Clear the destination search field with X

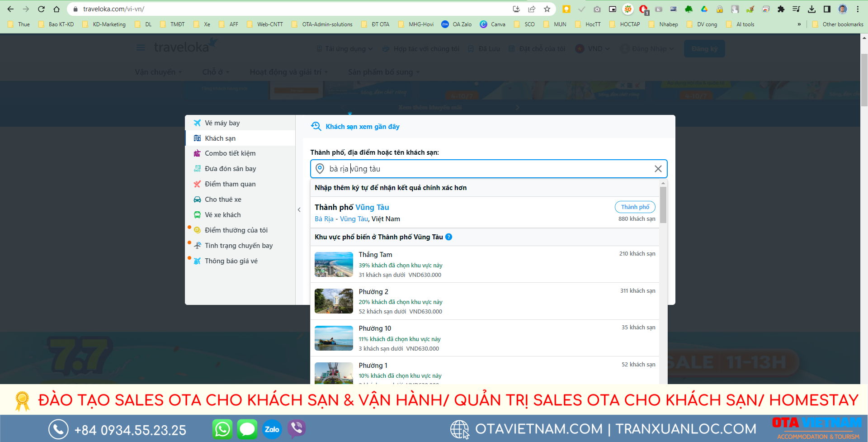point(658,169)
